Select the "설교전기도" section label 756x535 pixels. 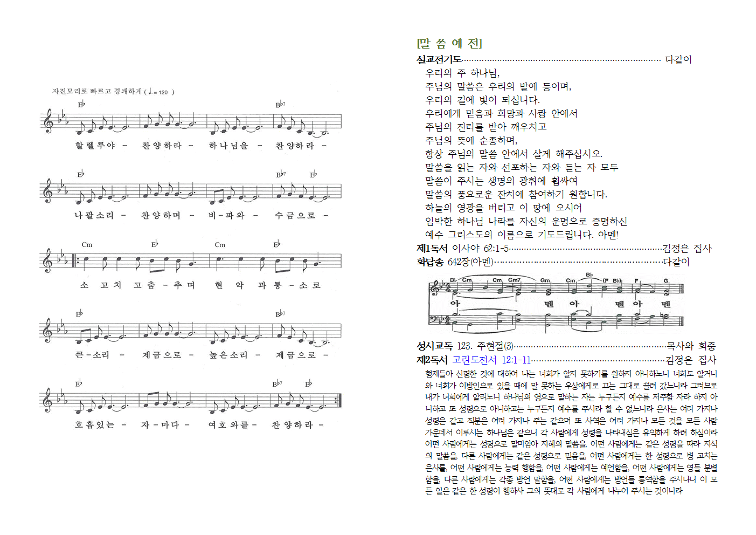point(439,59)
